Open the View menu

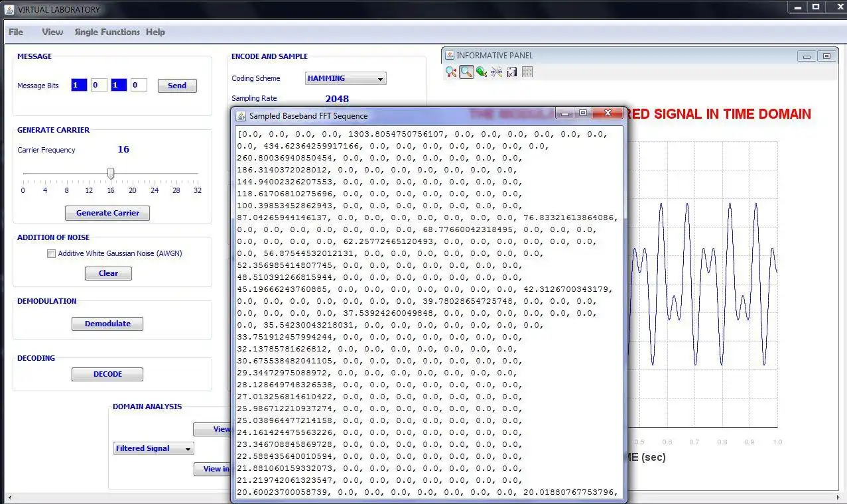pos(52,32)
